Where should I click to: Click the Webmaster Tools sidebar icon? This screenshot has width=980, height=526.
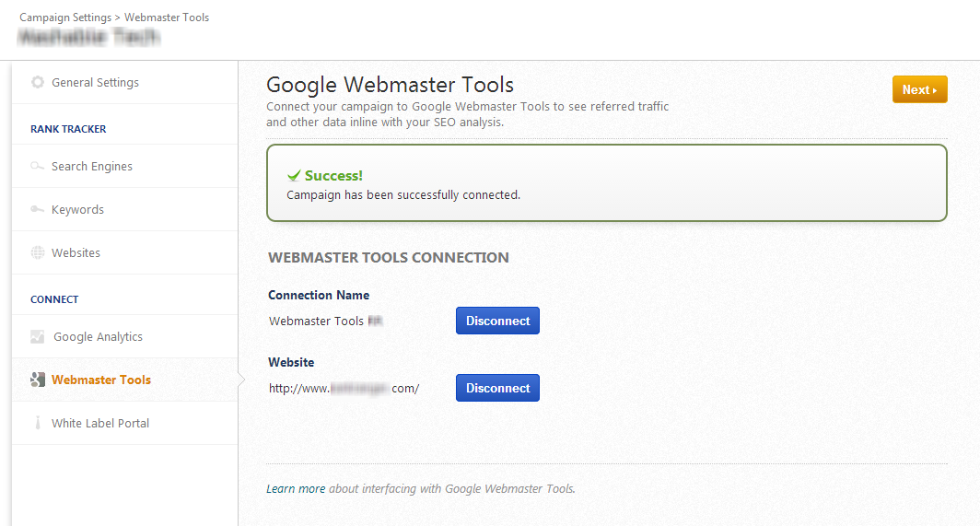[38, 380]
